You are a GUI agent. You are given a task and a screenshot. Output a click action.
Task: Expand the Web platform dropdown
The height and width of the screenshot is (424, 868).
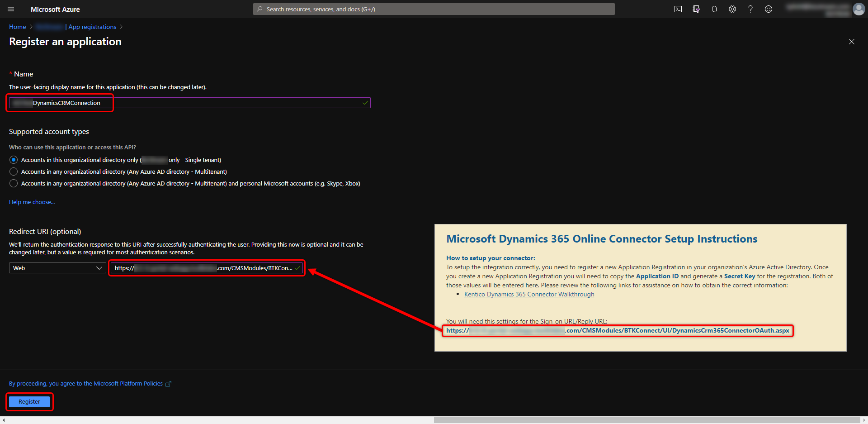(x=57, y=268)
